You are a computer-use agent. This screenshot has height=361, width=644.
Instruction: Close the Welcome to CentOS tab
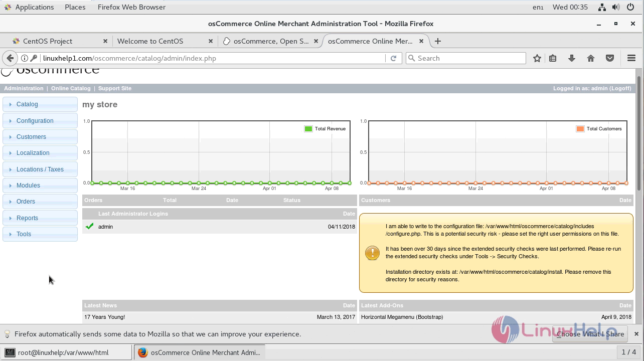211,41
